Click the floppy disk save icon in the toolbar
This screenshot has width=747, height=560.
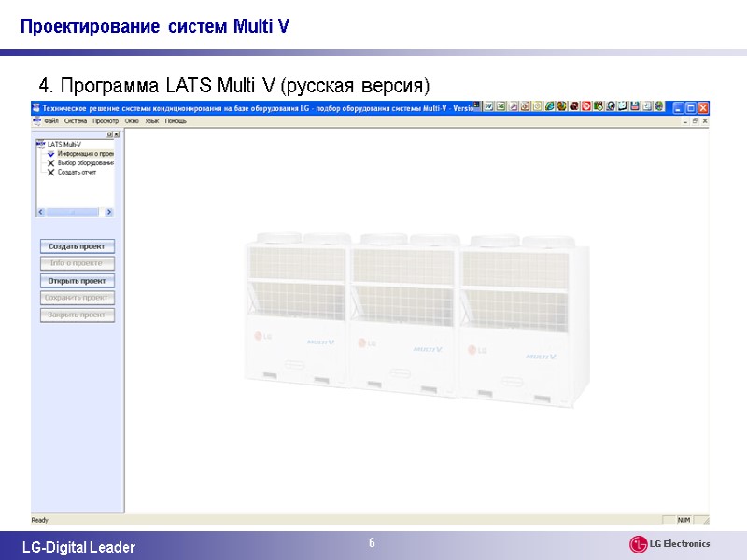pos(634,108)
